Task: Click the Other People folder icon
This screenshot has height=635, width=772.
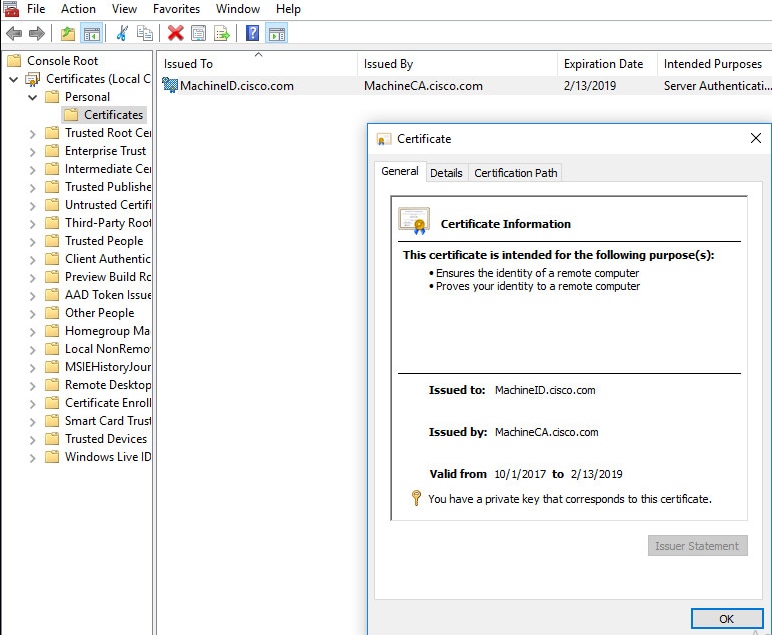Action: [52, 313]
